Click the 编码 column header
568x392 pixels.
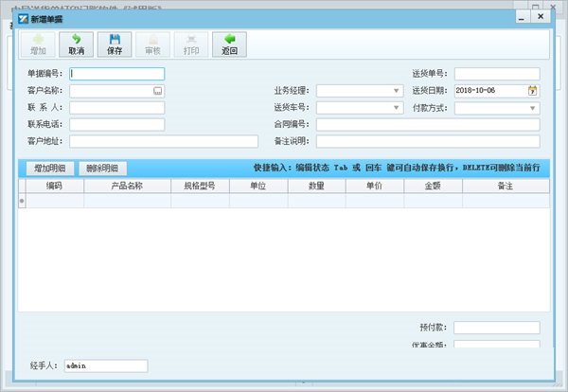tap(54, 186)
